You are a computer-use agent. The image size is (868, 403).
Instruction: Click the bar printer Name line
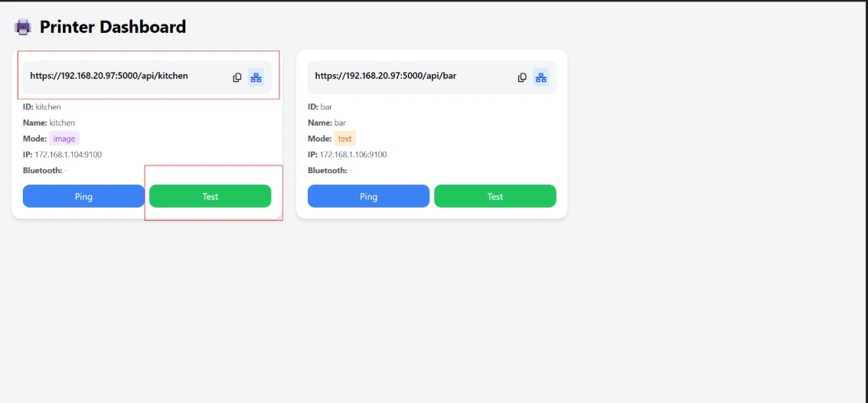pos(327,123)
